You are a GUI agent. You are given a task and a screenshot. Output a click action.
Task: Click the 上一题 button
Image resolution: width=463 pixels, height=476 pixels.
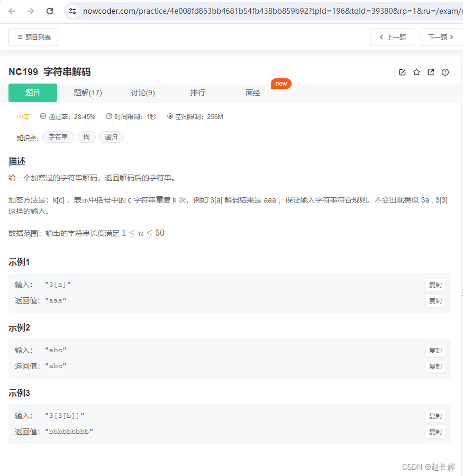click(x=392, y=37)
